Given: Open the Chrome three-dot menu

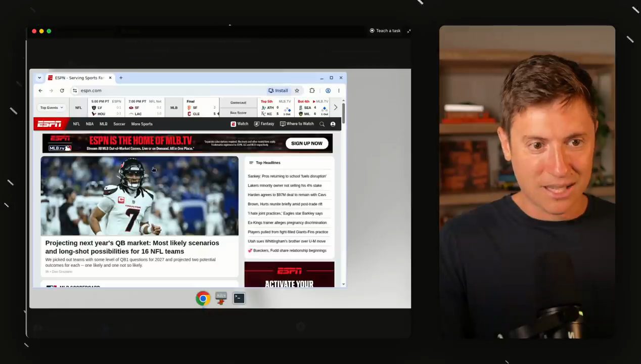Looking at the screenshot, I should (339, 90).
